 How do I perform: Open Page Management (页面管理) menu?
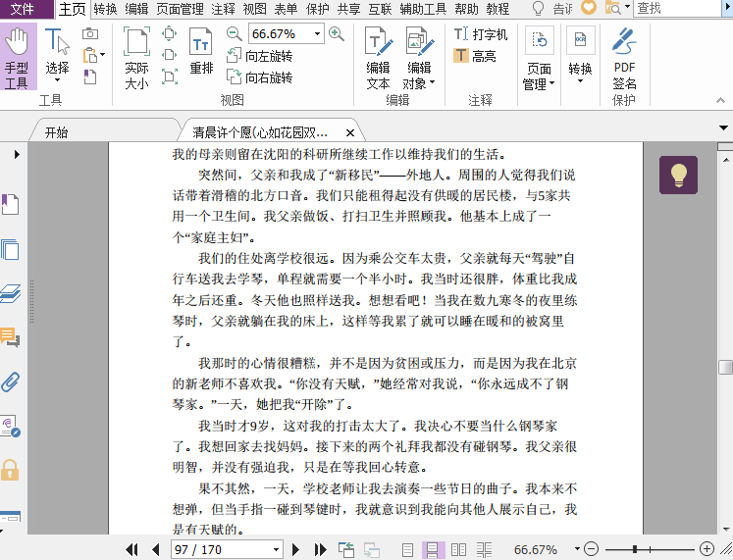[x=539, y=59]
